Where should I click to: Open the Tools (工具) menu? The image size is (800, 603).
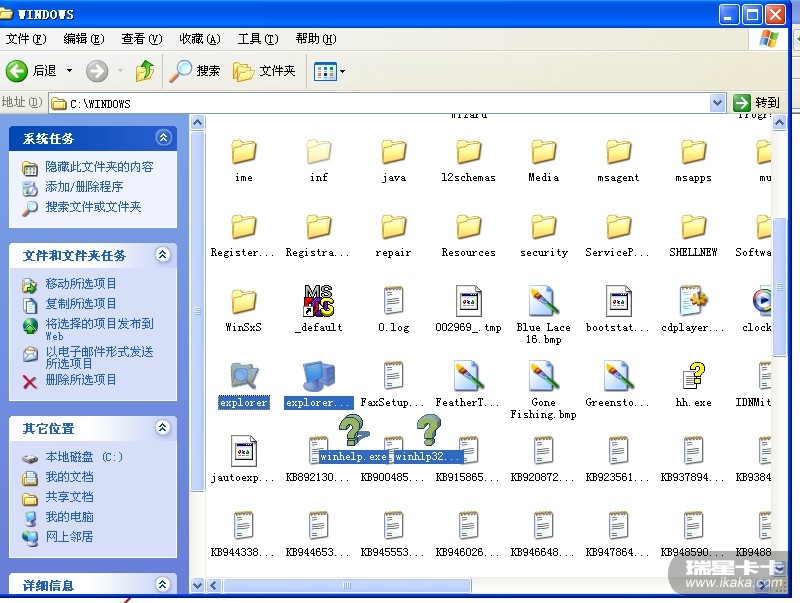[x=258, y=39]
